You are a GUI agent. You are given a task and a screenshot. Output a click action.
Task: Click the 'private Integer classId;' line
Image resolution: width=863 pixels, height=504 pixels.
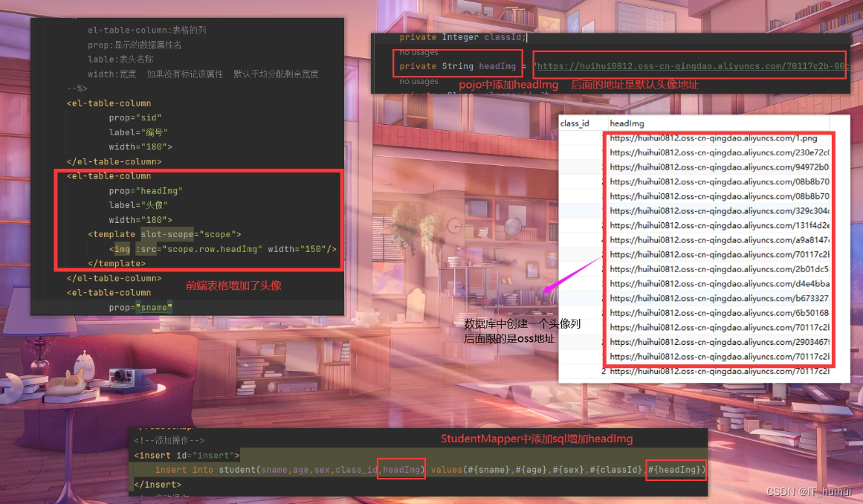point(463,37)
